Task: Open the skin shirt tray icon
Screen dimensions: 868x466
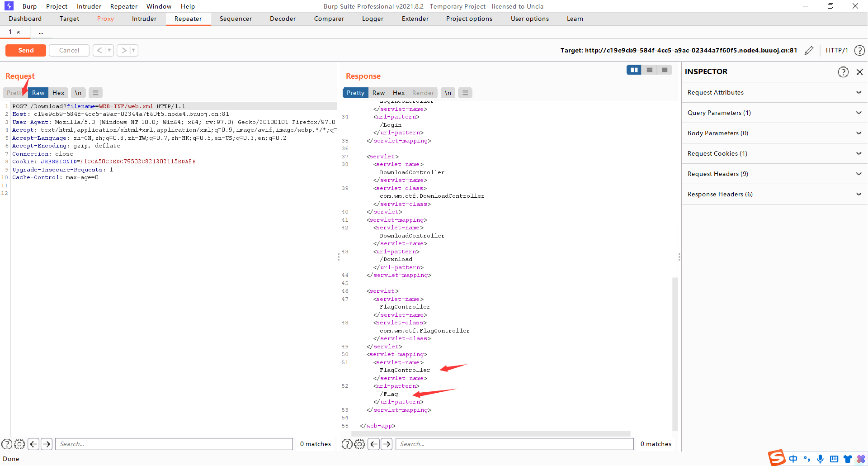Action: (x=848, y=459)
